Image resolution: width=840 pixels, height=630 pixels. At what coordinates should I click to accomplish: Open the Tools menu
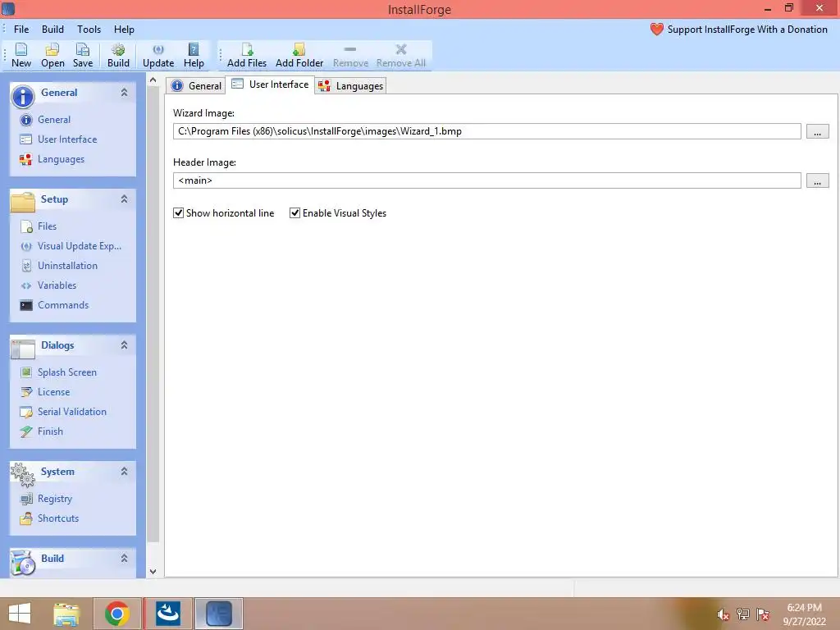click(89, 30)
